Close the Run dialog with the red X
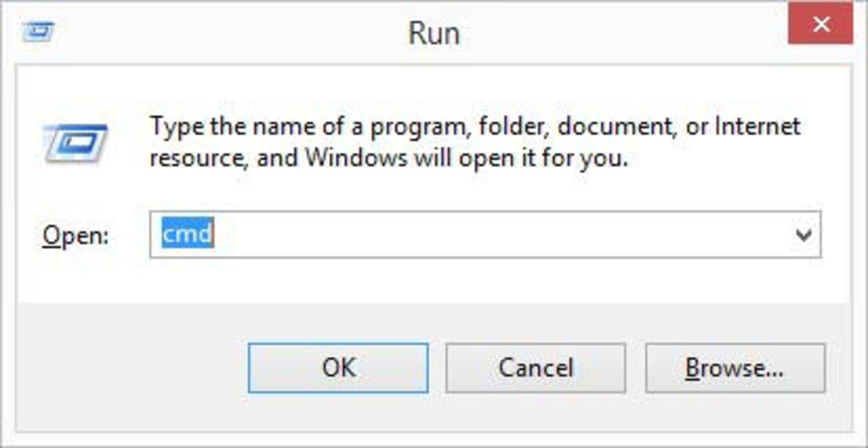Viewport: 868px width, 448px height. (x=821, y=24)
